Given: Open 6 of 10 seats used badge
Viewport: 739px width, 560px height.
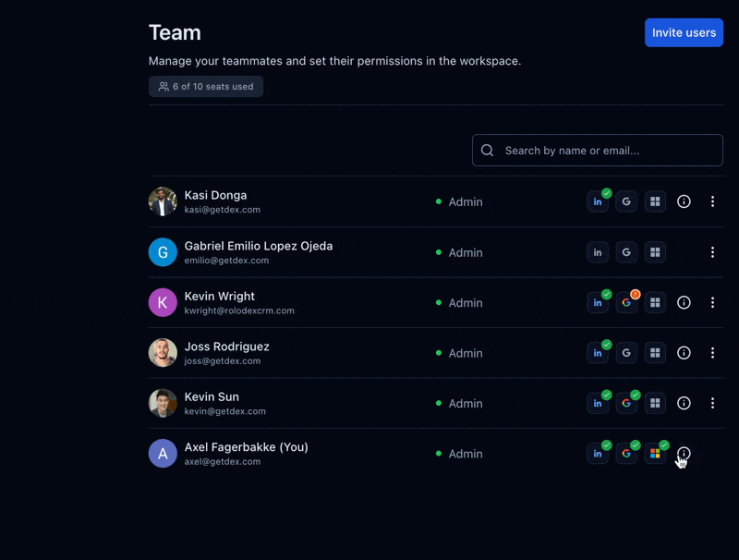Looking at the screenshot, I should pyautogui.click(x=206, y=86).
